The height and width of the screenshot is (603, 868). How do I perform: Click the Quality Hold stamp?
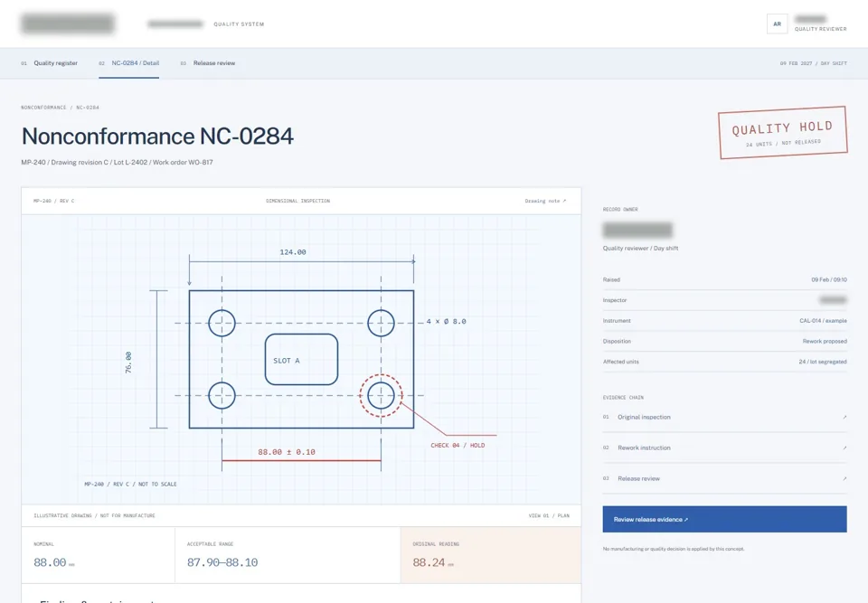click(x=783, y=133)
